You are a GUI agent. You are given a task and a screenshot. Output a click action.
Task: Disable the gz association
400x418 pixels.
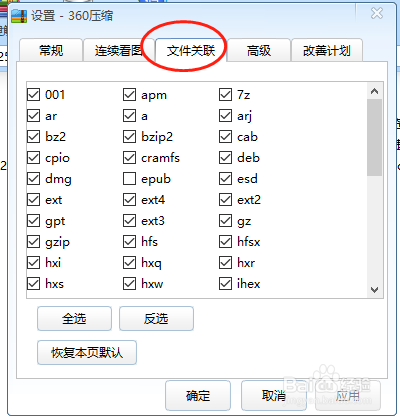pos(226,221)
